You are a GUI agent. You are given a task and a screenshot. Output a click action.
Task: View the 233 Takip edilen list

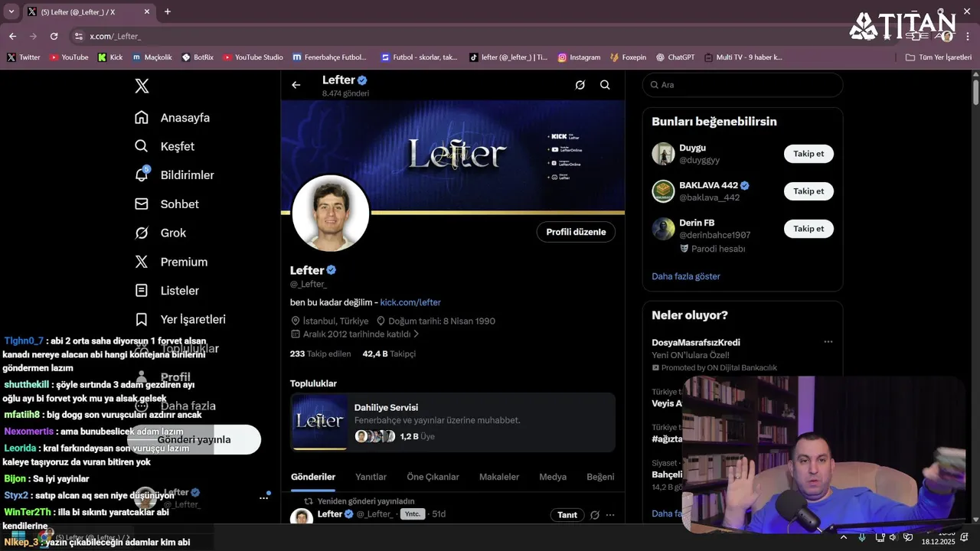coord(320,354)
